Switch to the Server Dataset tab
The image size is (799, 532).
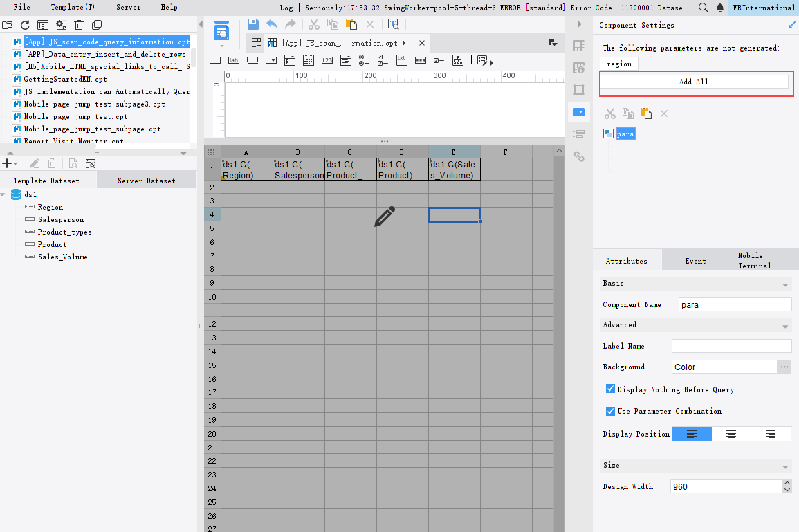tap(146, 181)
